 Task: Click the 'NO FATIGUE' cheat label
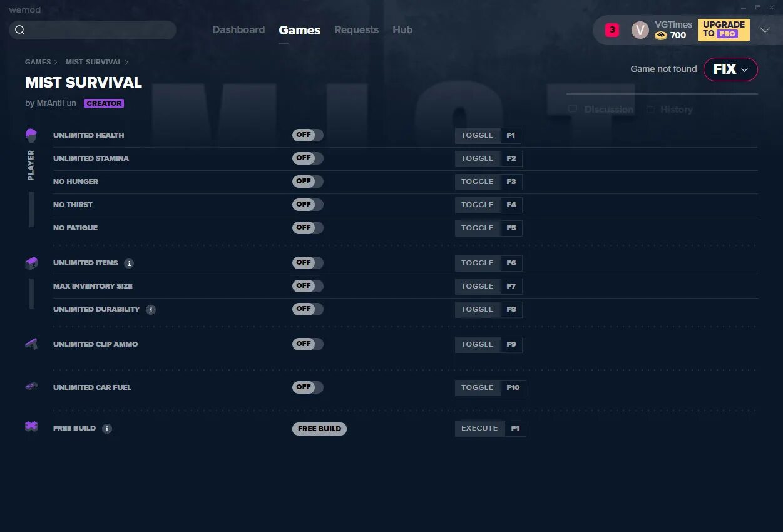point(75,228)
